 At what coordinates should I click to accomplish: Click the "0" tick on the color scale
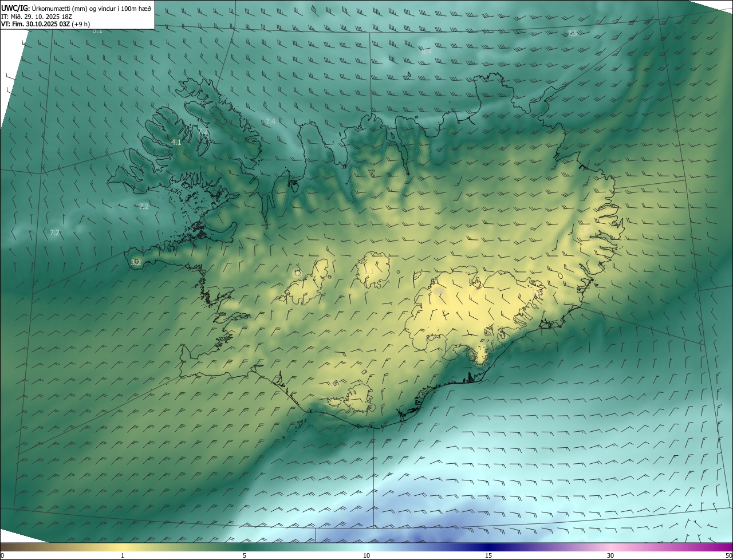2,556
